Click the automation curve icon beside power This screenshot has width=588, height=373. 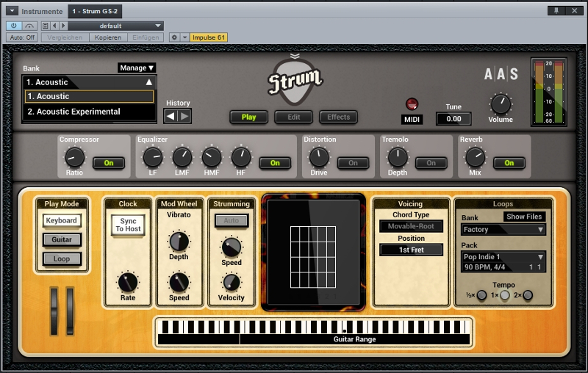[x=29, y=26]
